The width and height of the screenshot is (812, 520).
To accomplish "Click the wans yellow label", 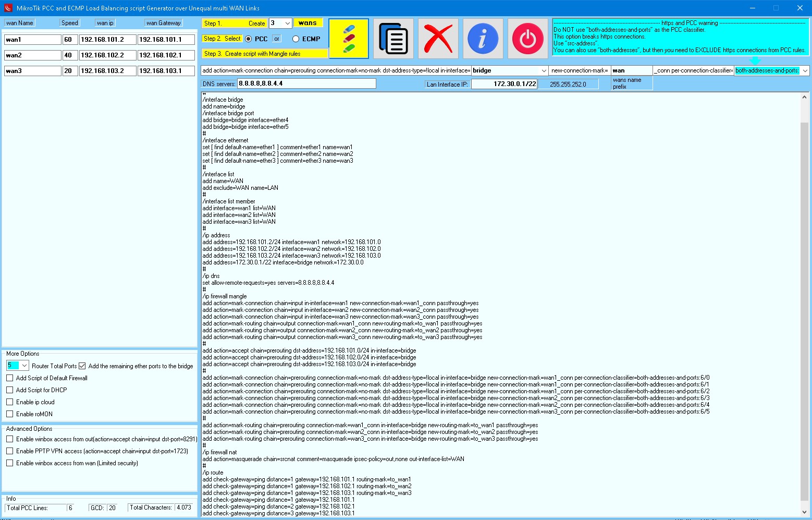I will (309, 23).
